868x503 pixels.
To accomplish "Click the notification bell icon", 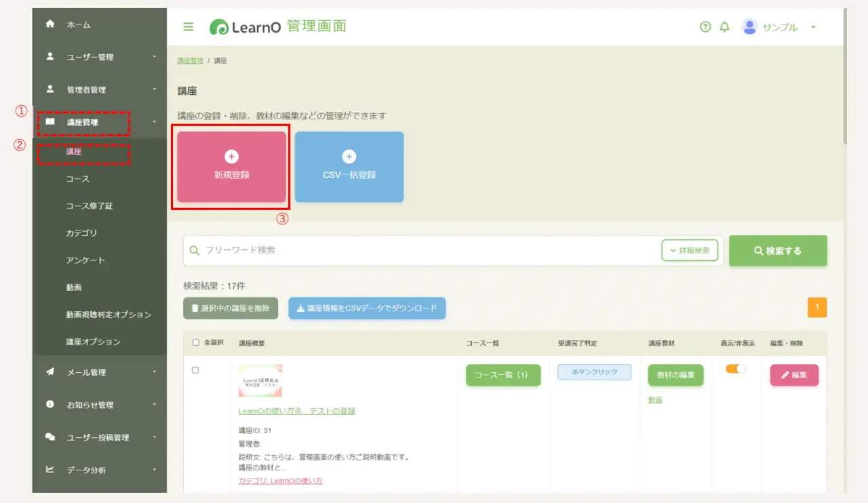I will point(724,27).
